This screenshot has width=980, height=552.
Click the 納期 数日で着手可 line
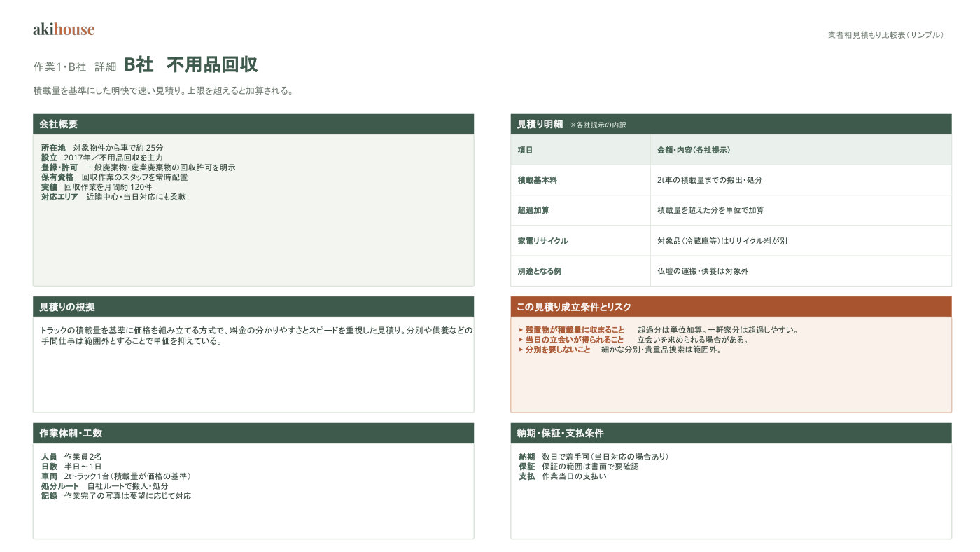(x=594, y=457)
